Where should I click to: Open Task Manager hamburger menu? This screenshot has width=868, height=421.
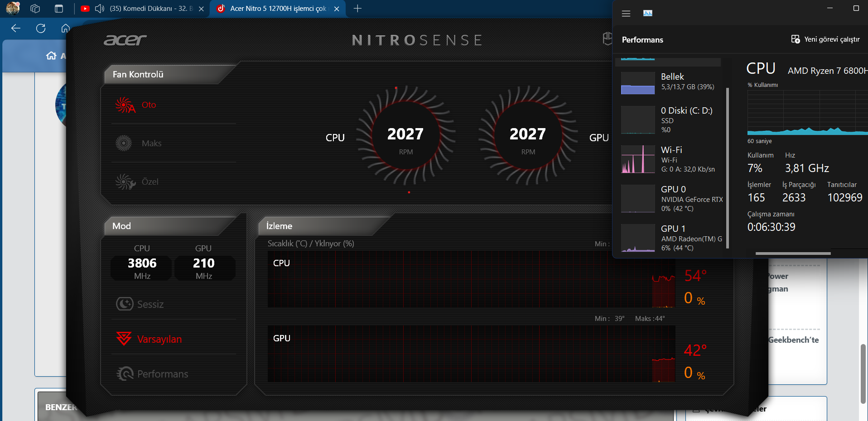626,14
